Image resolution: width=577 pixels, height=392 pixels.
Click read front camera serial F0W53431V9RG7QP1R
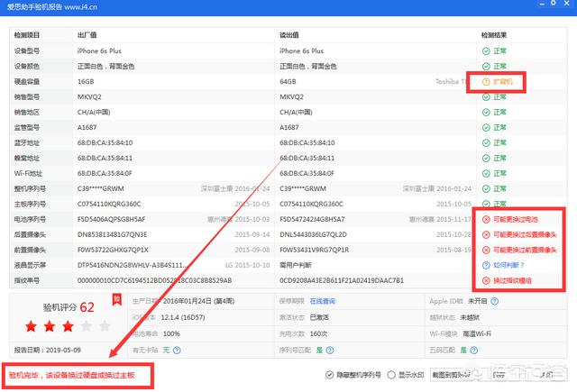(315, 250)
